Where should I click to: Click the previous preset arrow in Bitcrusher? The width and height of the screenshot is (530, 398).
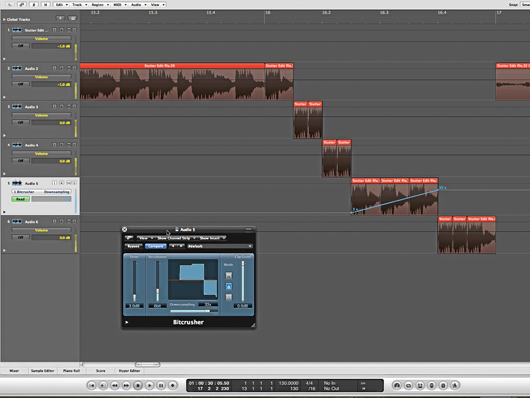click(x=173, y=246)
